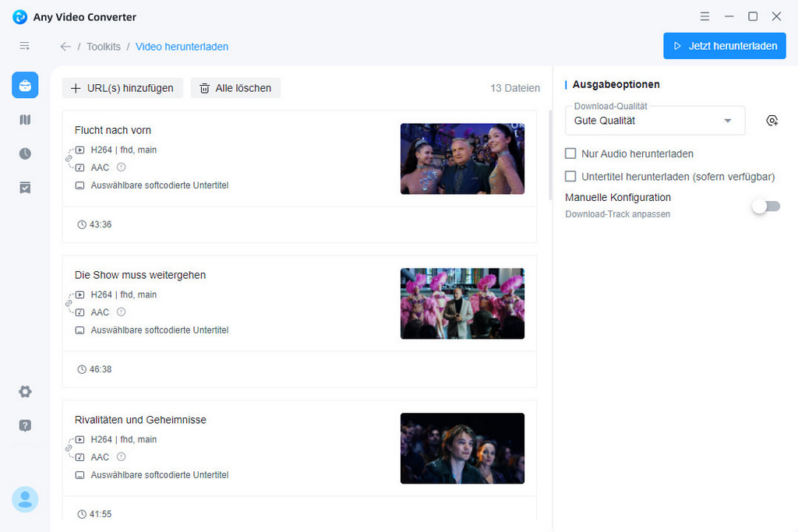Select title text Flucht nach vorn
Viewport: 798px width, 532px height.
pyautogui.click(x=113, y=130)
